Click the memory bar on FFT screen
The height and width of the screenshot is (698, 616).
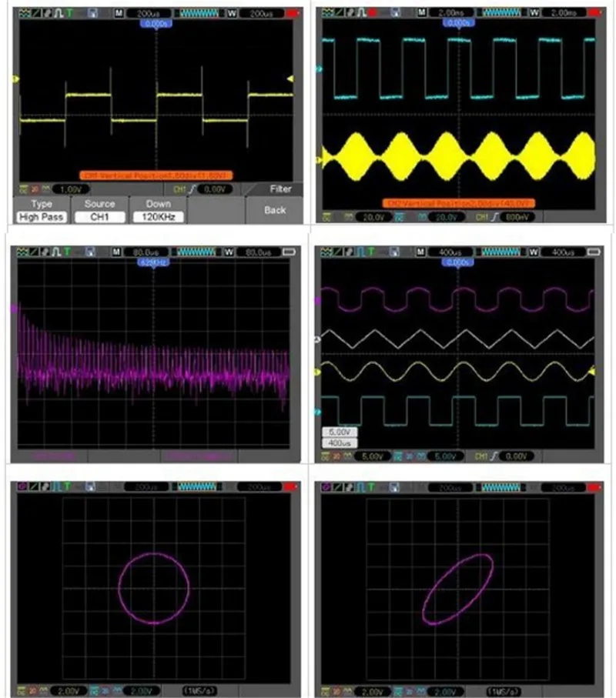tap(196, 252)
